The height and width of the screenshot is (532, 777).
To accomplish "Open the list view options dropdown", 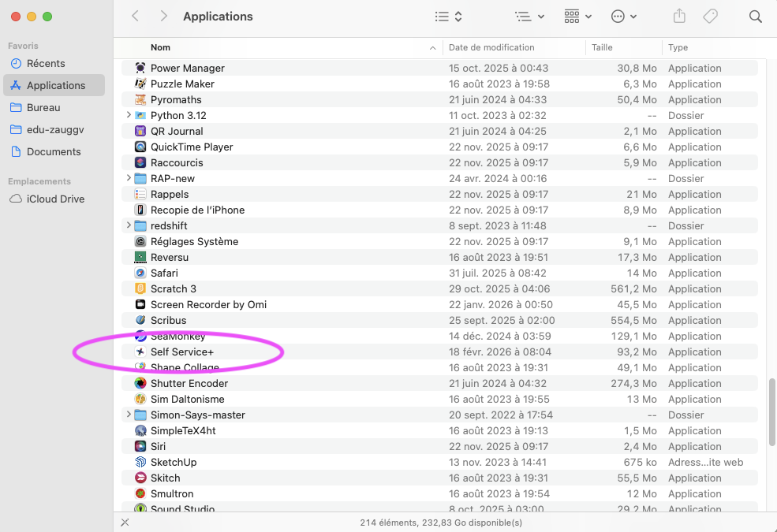I will [449, 17].
